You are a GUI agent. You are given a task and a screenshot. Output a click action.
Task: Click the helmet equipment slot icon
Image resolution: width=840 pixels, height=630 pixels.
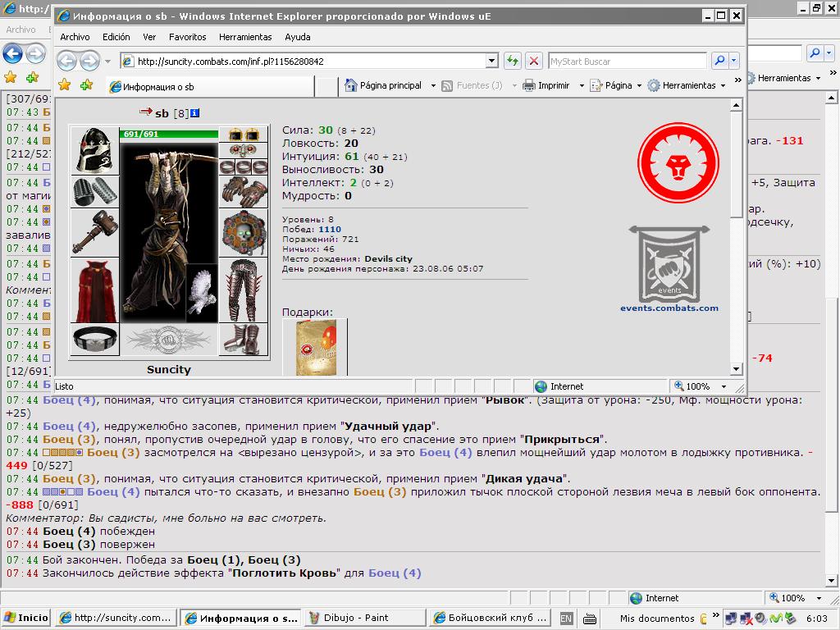click(x=94, y=150)
